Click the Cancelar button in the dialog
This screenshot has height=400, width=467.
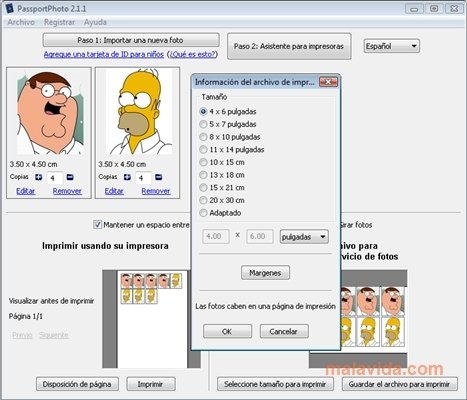[284, 331]
